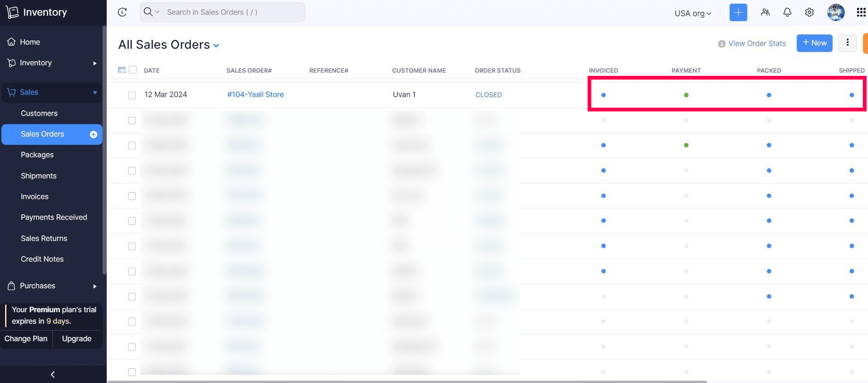This screenshot has width=868, height=383.
Task: Click the + New button
Action: pos(814,43)
